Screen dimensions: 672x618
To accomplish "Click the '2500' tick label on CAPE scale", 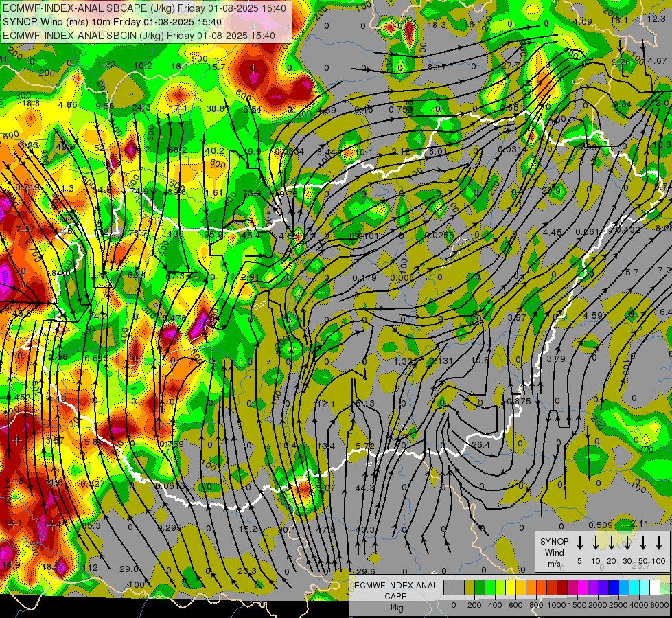I will pyautogui.click(x=618, y=605).
